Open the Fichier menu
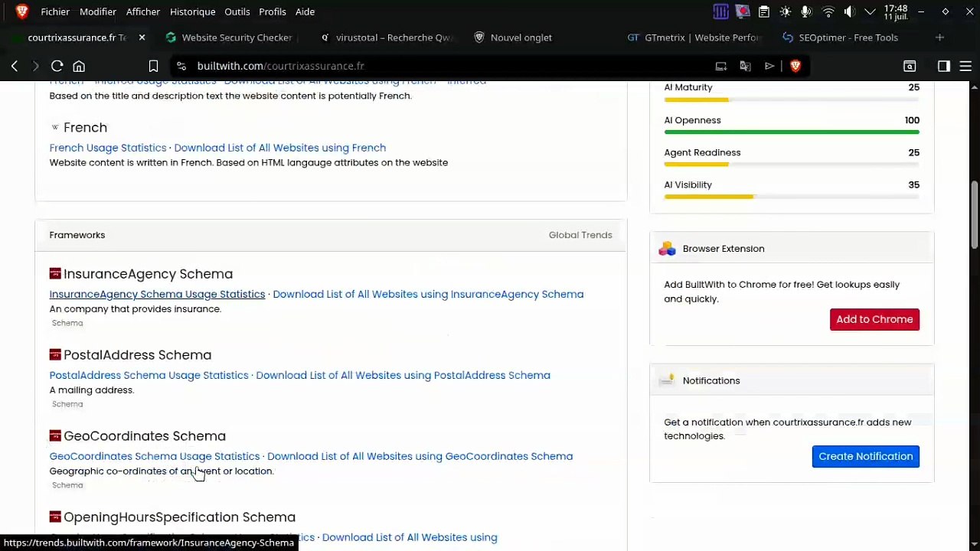 click(x=55, y=11)
